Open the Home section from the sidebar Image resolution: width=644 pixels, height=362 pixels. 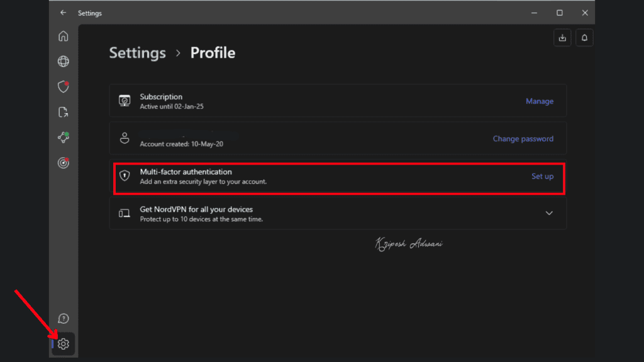63,36
